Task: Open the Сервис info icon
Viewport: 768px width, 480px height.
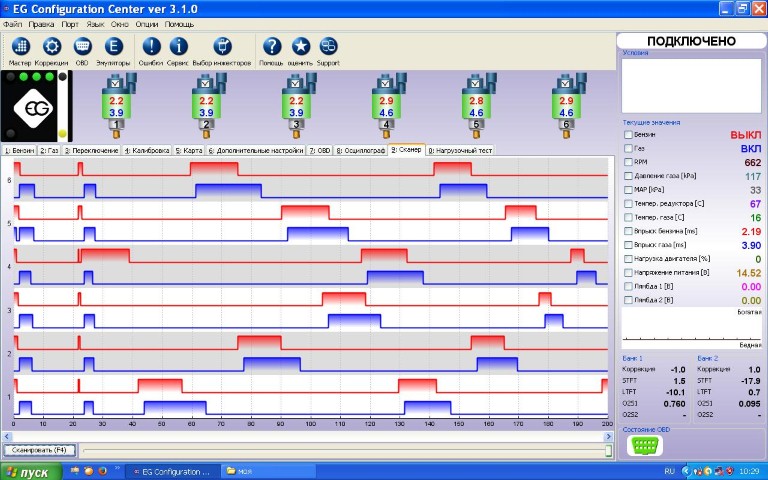Action: 179,46
